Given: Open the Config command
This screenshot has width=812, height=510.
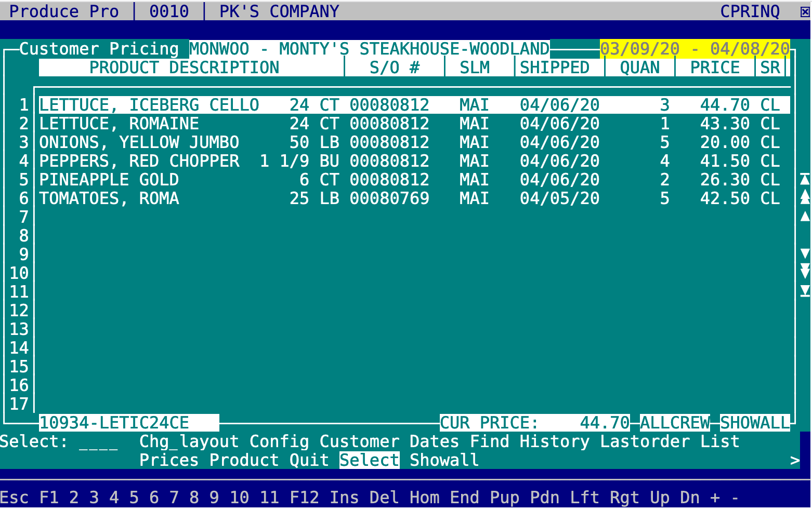Looking at the screenshot, I should coord(279,441).
